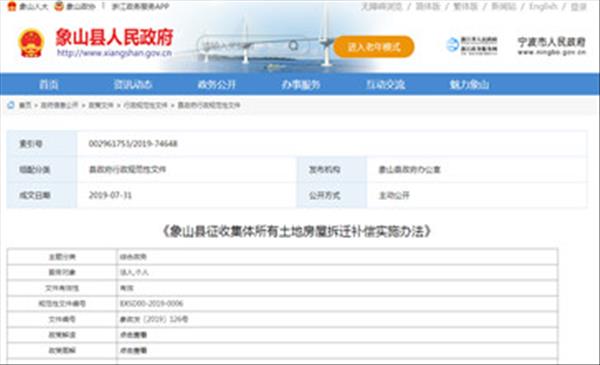Click the 规范性文件编号 row label
The height and width of the screenshot is (365, 600).
tap(62, 304)
